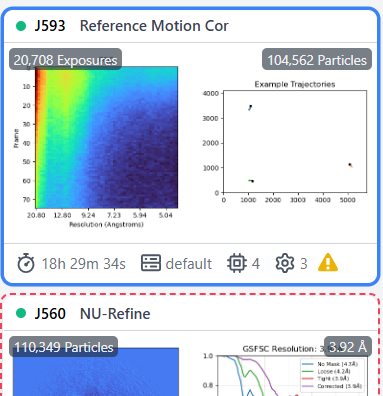Click the 3.92 Å resolution badge

[348, 347]
